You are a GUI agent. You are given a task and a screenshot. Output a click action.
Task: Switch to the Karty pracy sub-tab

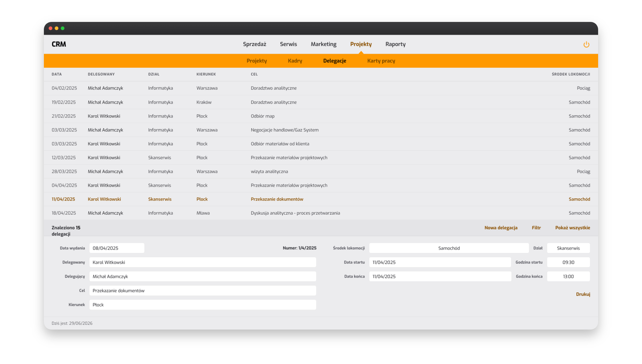coord(381,61)
